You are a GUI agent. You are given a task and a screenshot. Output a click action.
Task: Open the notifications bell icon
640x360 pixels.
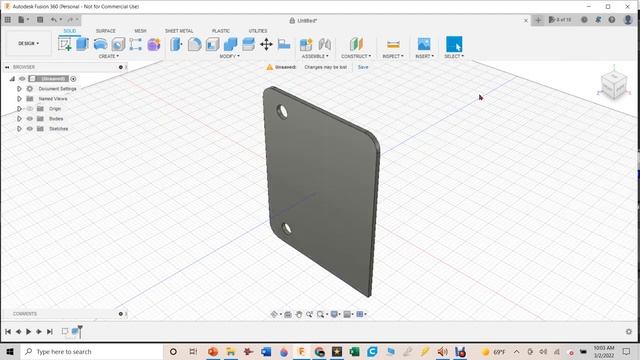pos(598,20)
